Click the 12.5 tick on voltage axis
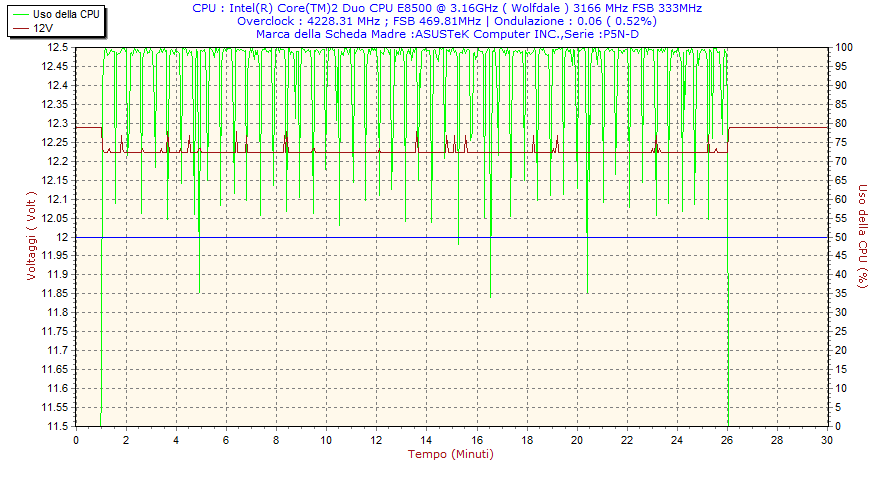This screenshot has width=893, height=482. pos(58,48)
